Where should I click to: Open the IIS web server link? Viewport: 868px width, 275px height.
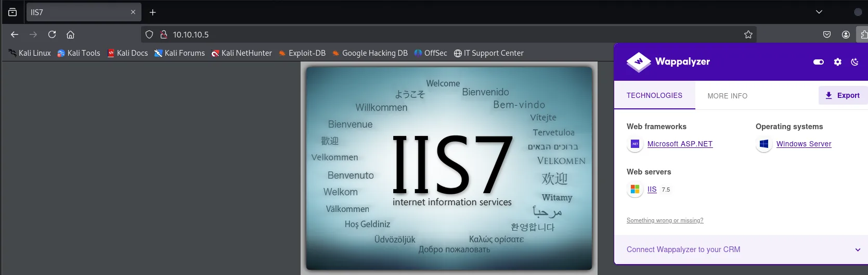(652, 189)
